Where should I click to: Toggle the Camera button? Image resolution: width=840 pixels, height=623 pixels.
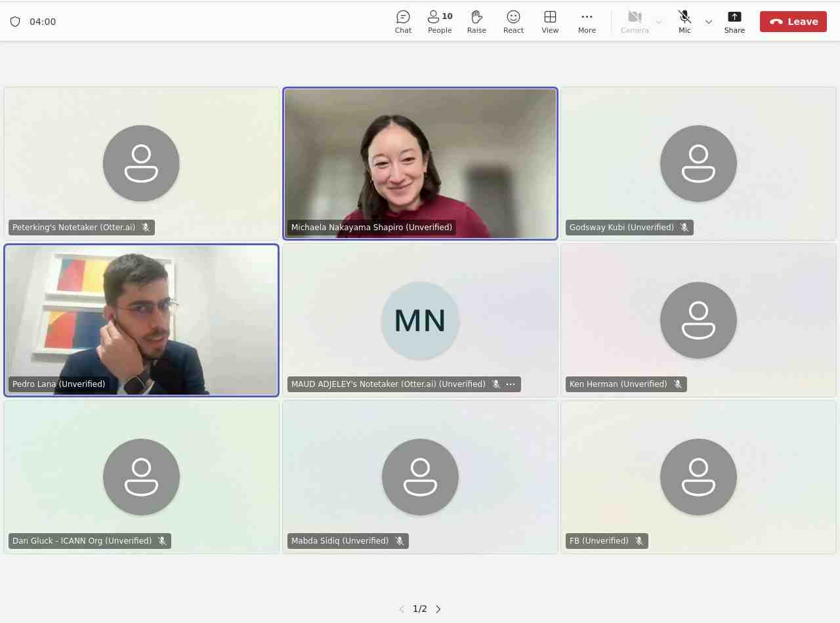coord(635,22)
